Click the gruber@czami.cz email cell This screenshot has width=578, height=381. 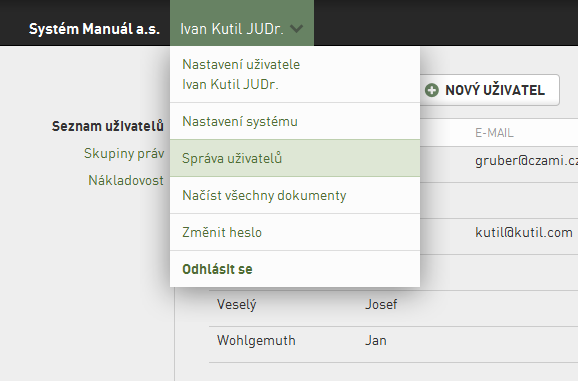click(526, 161)
